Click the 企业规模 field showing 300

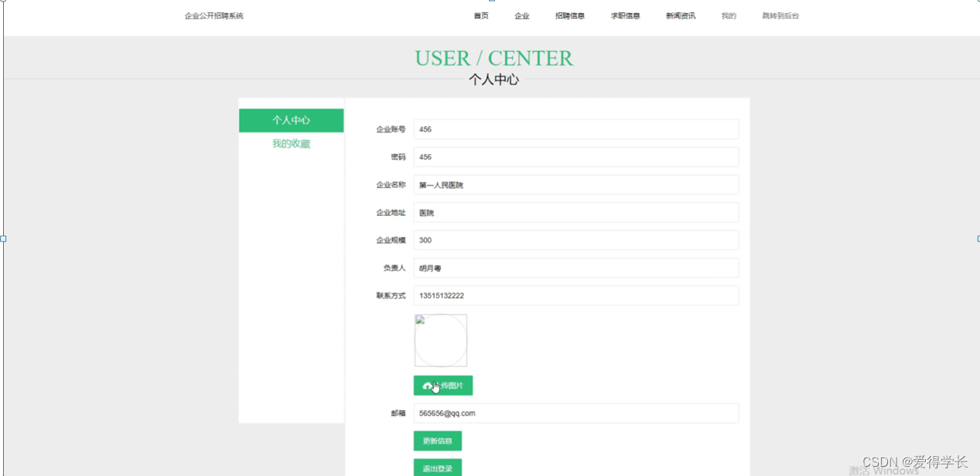[576, 240]
